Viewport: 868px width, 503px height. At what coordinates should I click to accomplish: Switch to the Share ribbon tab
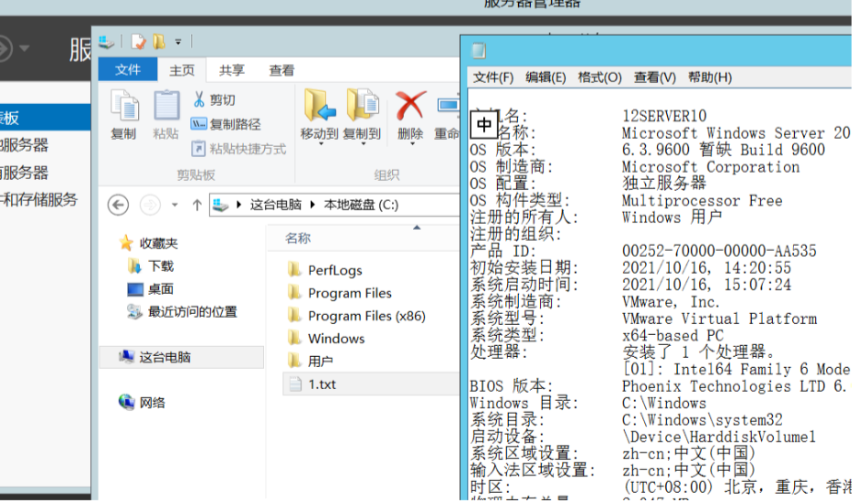click(x=231, y=70)
